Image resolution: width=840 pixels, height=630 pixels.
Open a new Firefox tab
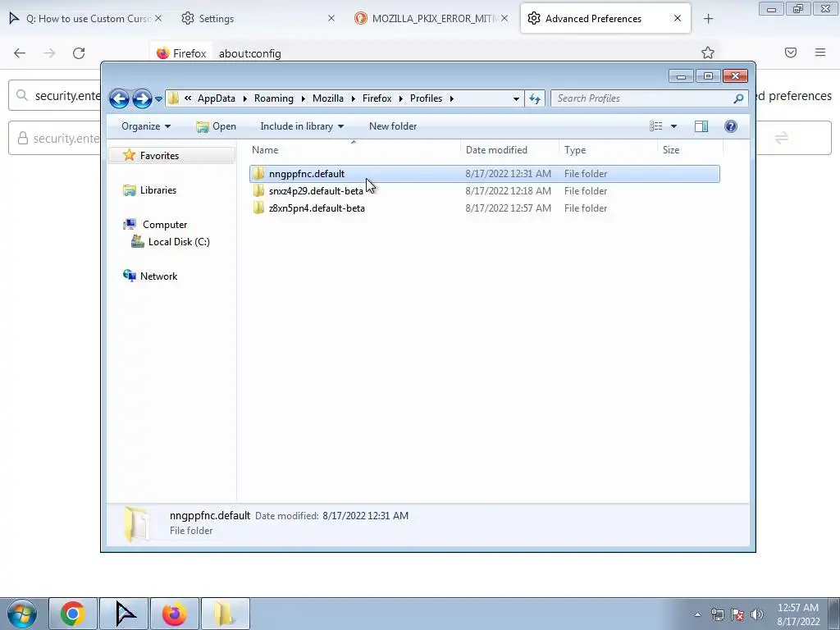coord(708,19)
